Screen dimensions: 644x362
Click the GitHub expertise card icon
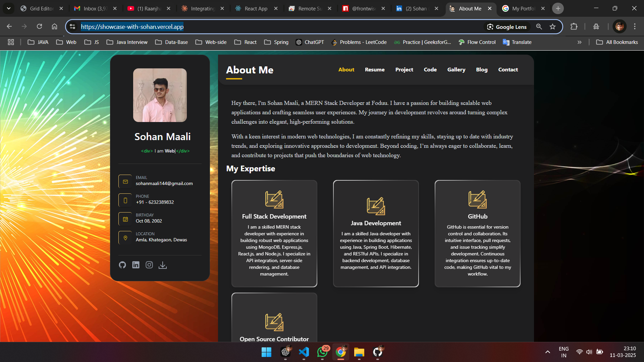[478, 199]
